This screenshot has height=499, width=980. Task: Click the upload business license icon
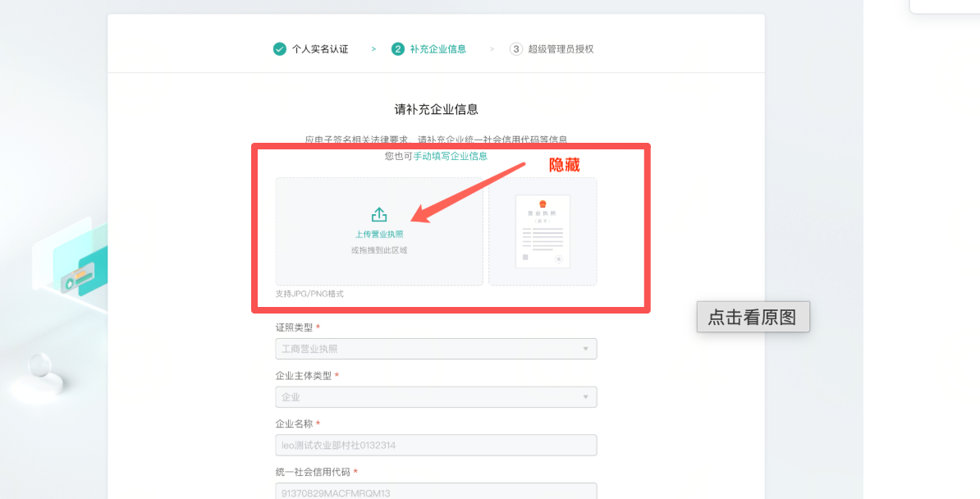[x=378, y=215]
